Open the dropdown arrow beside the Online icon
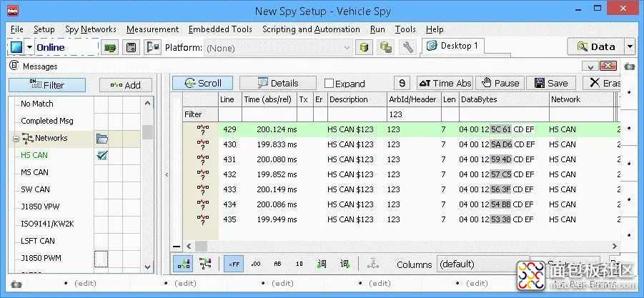The height and width of the screenshot is (298, 644). 29,47
